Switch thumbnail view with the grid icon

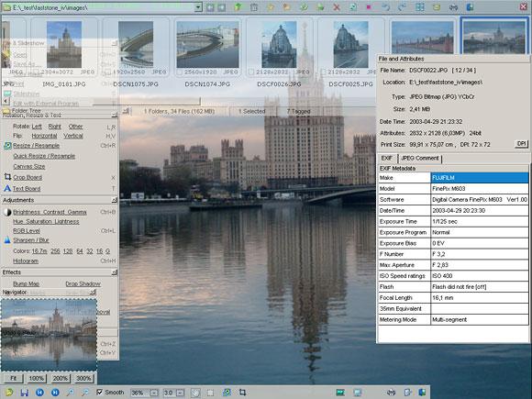(x=420, y=7)
